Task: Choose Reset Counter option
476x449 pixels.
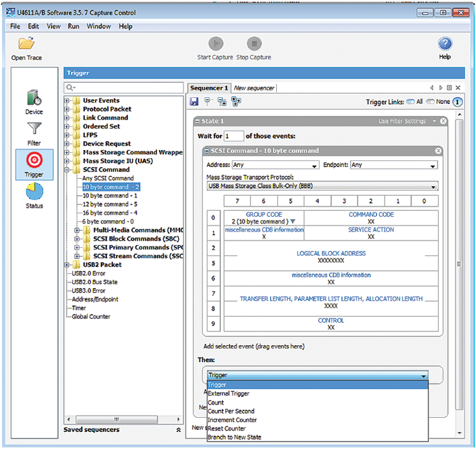Action: point(318,429)
